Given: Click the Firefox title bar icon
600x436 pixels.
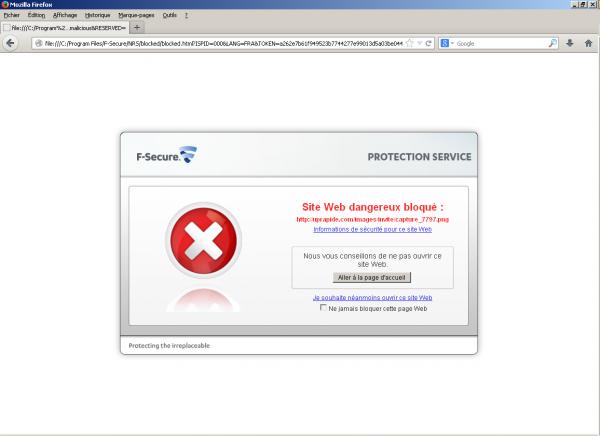Looking at the screenshot, I should [x=5, y=5].
